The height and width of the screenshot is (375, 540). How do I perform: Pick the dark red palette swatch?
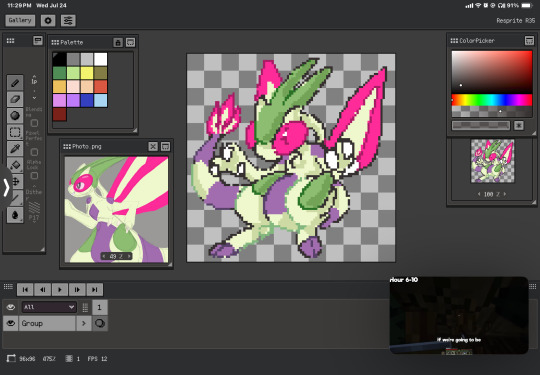point(59,114)
